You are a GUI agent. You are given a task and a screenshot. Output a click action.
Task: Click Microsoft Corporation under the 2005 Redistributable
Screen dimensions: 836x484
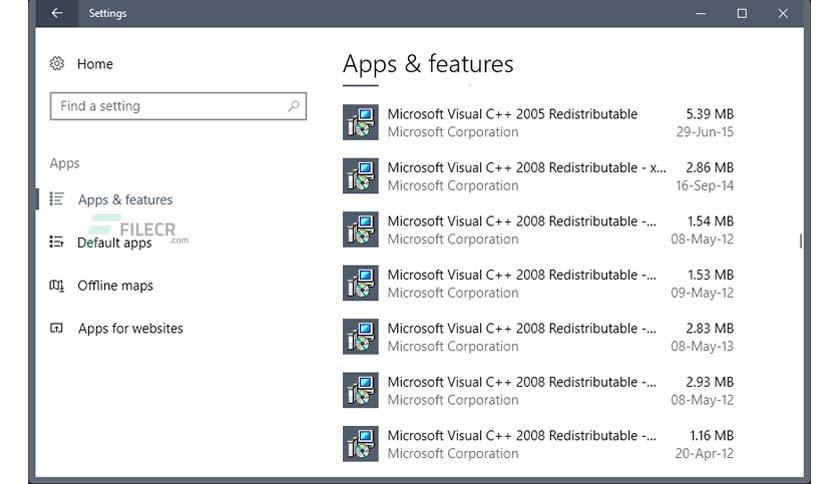click(x=453, y=132)
